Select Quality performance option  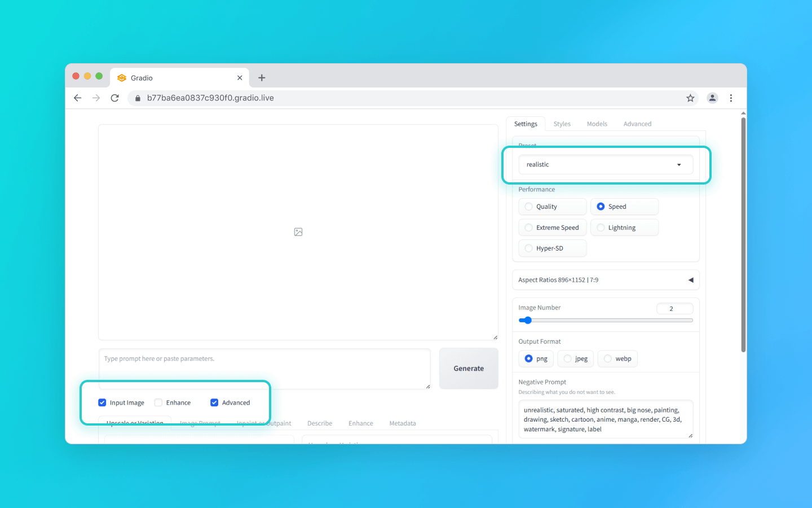coord(552,207)
